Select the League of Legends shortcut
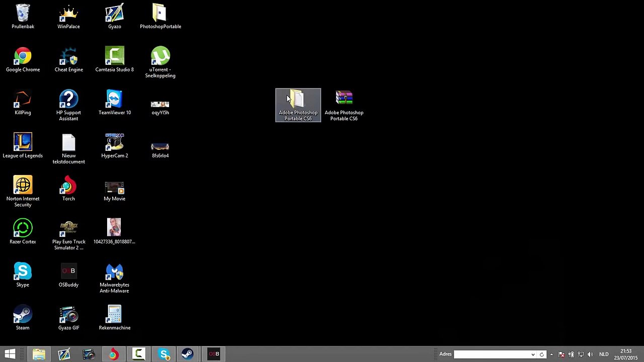This screenshot has height=362, width=644. 23,146
